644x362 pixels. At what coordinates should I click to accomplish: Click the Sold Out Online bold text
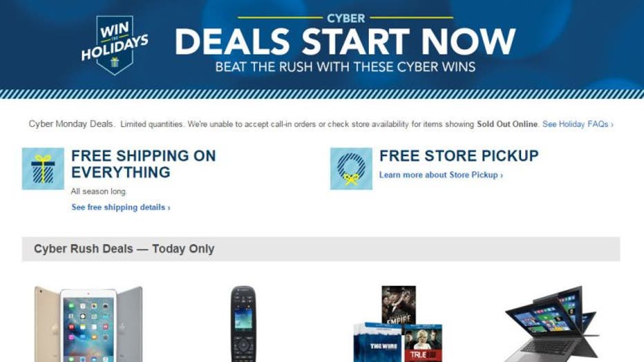tap(506, 124)
